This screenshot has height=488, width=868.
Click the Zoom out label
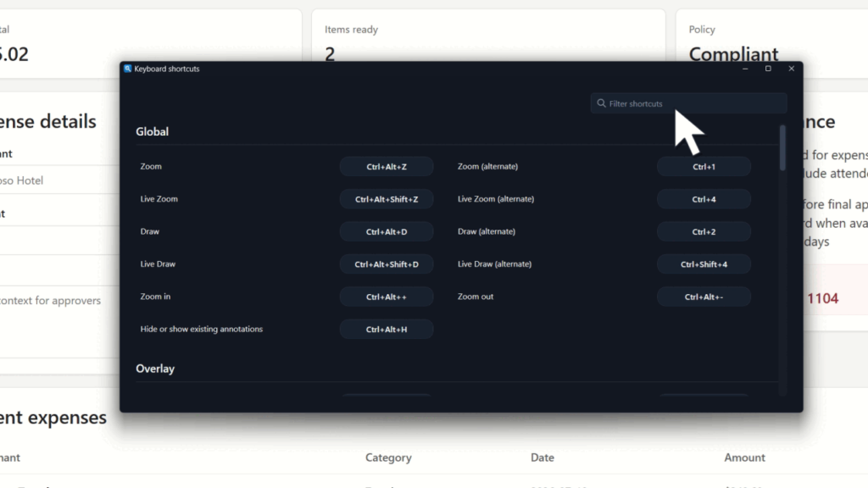476,297
